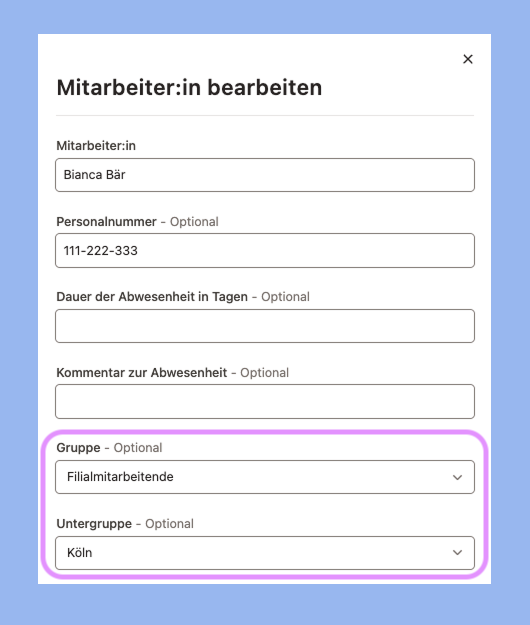
Task: Click the Dauer der Abwesenheit in Tagen label
Action: 152,297
